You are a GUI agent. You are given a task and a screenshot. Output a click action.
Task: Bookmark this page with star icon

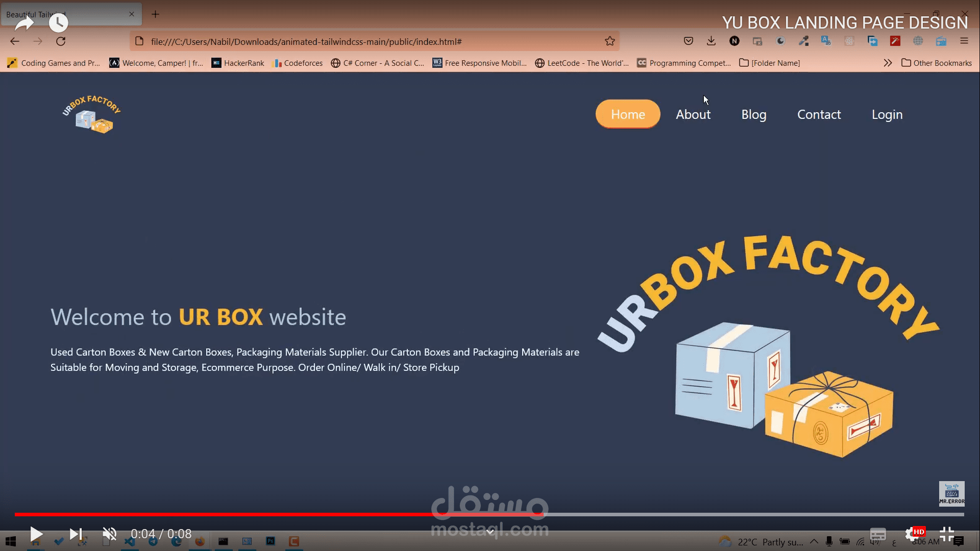coord(610,41)
